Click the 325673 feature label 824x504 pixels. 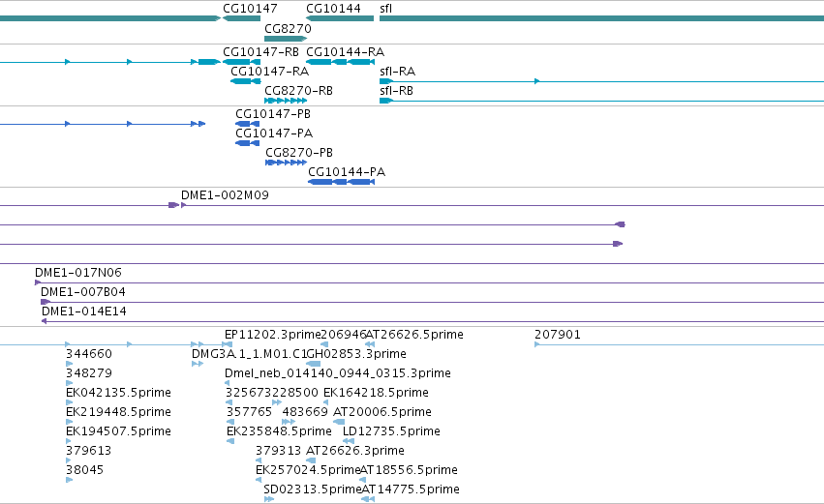pyautogui.click(x=249, y=392)
